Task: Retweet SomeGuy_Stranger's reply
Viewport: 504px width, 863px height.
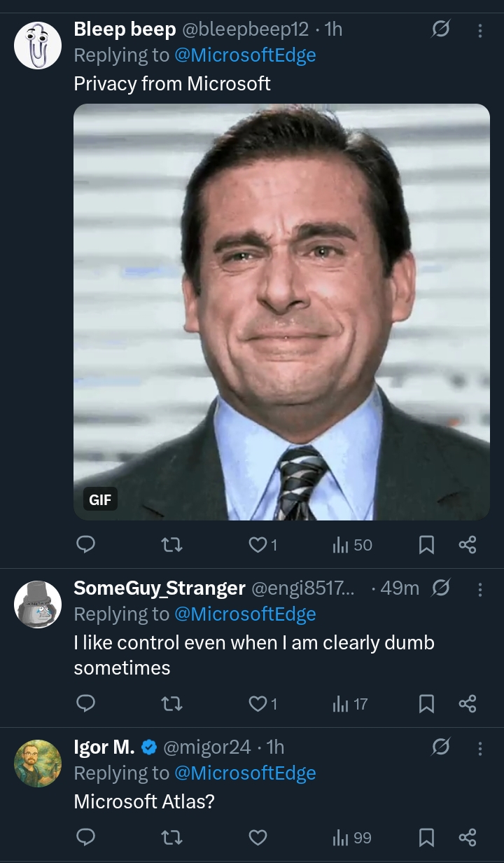Action: tap(172, 704)
